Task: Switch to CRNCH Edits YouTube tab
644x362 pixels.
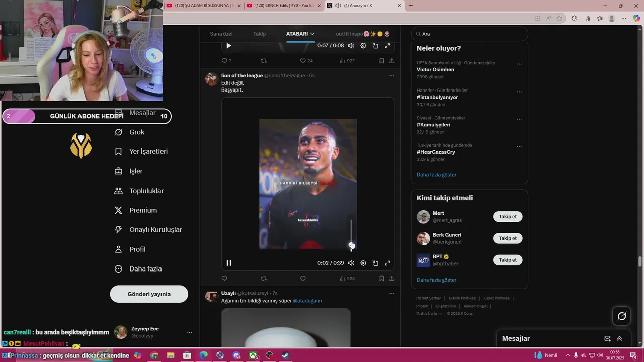Action: [284, 6]
